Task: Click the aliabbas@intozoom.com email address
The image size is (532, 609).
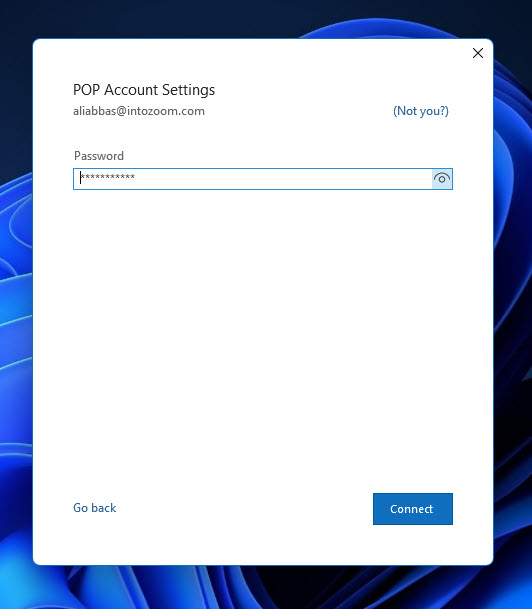Action: coord(139,111)
